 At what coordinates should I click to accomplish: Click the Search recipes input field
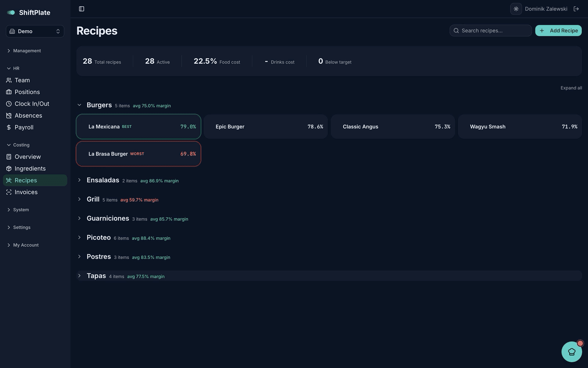[491, 31]
